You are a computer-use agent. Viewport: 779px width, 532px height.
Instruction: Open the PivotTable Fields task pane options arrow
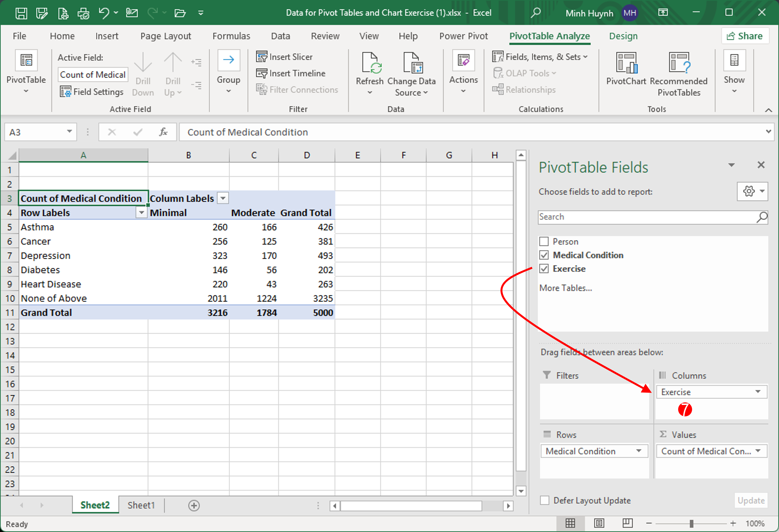click(x=732, y=165)
